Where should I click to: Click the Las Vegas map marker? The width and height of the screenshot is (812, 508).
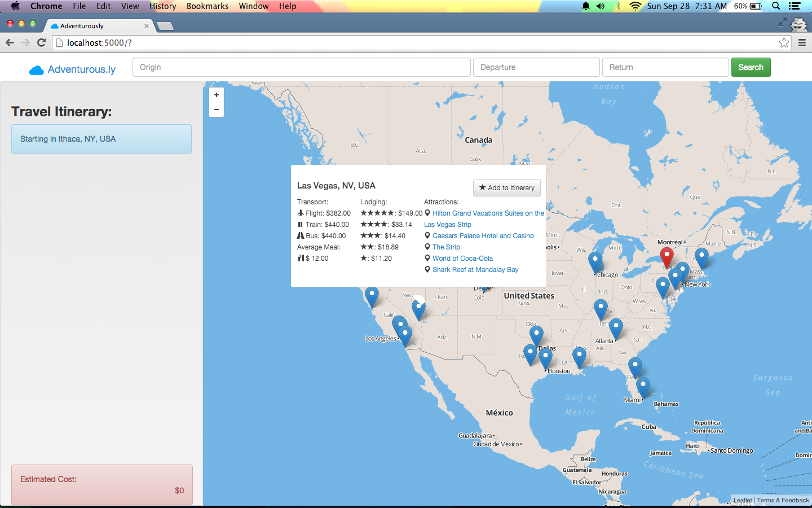click(418, 309)
